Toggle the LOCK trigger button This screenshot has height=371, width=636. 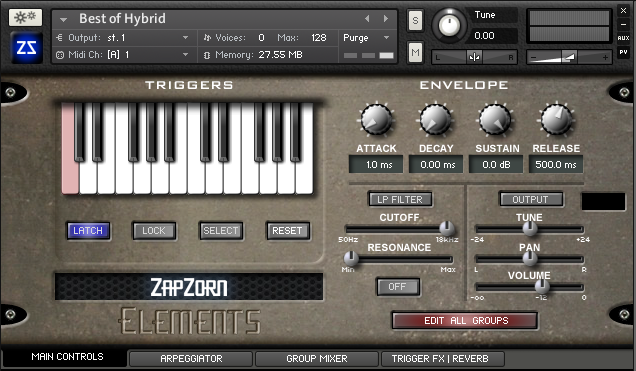click(154, 231)
